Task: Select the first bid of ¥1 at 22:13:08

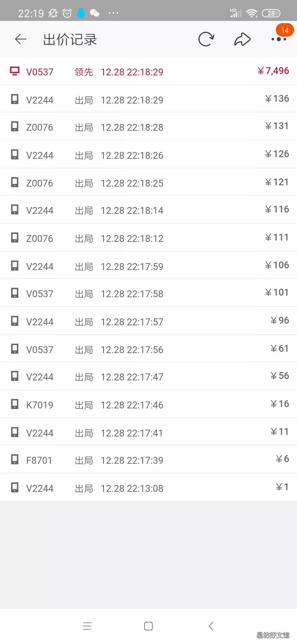Action: (148, 487)
